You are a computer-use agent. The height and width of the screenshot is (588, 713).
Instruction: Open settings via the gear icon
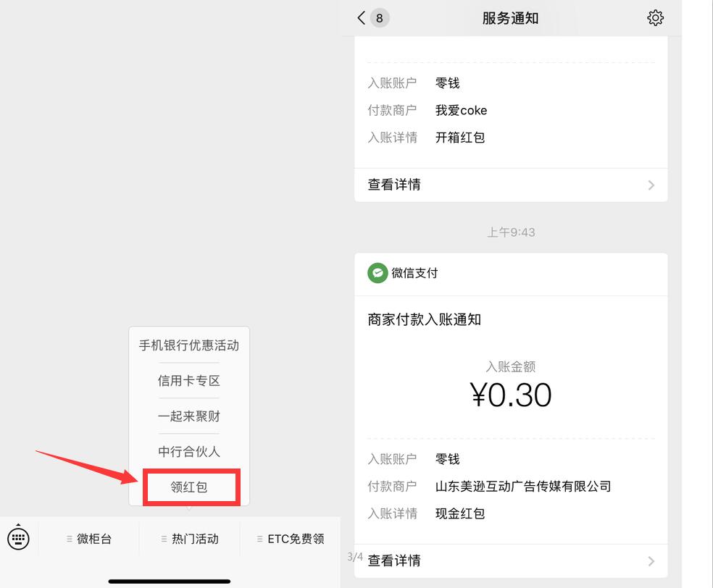coord(655,18)
